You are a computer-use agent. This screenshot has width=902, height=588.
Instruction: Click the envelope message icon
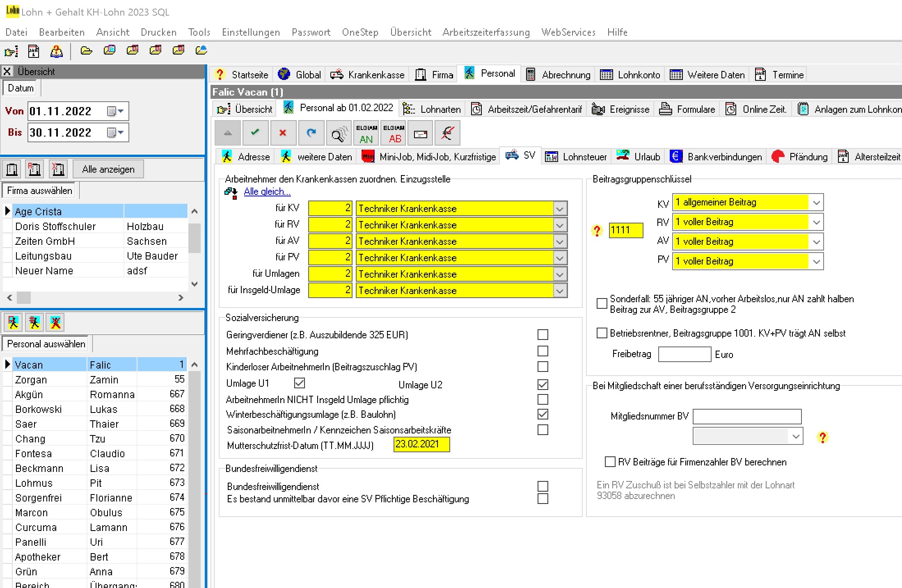421,133
